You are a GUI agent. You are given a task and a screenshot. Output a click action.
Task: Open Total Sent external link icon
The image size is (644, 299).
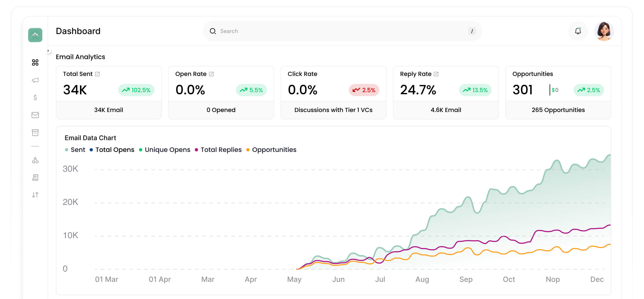(x=97, y=74)
